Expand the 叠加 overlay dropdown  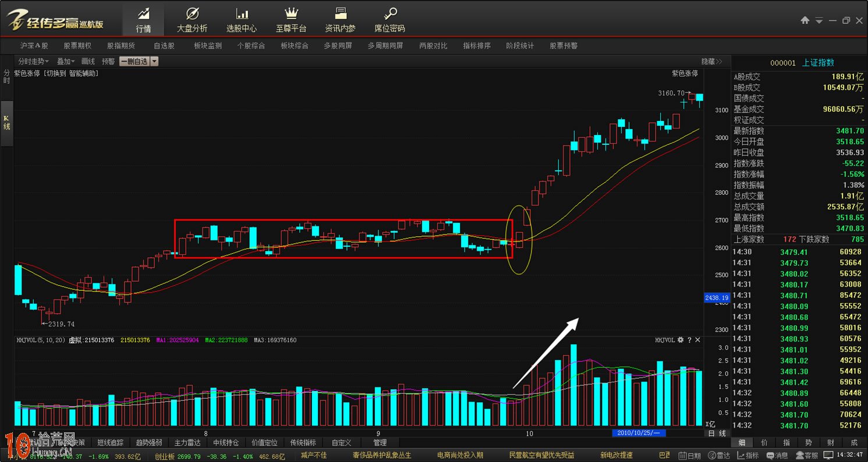tap(66, 61)
